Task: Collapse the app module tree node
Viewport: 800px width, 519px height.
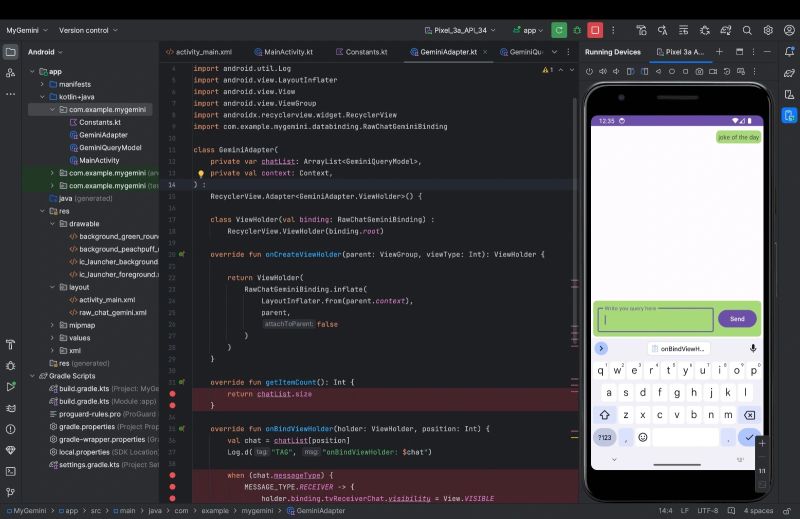Action: click(x=33, y=71)
